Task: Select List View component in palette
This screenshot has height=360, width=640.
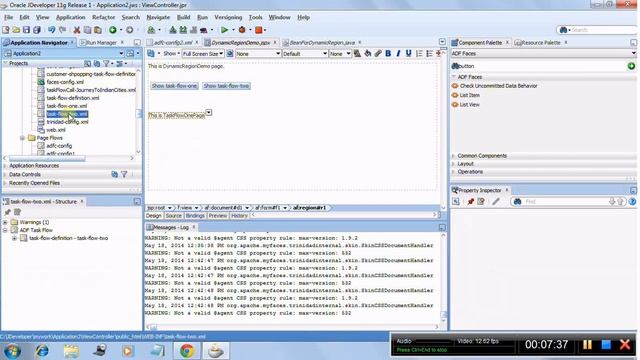Action: [469, 104]
